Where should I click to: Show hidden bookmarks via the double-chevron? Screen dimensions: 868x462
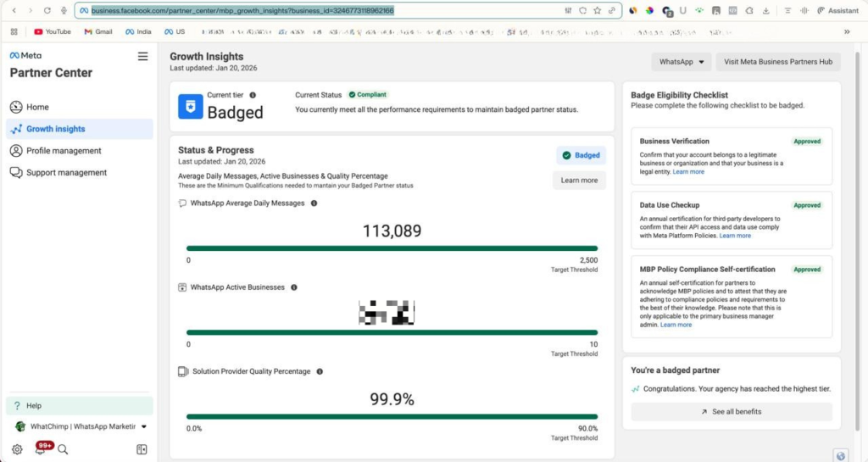point(846,31)
